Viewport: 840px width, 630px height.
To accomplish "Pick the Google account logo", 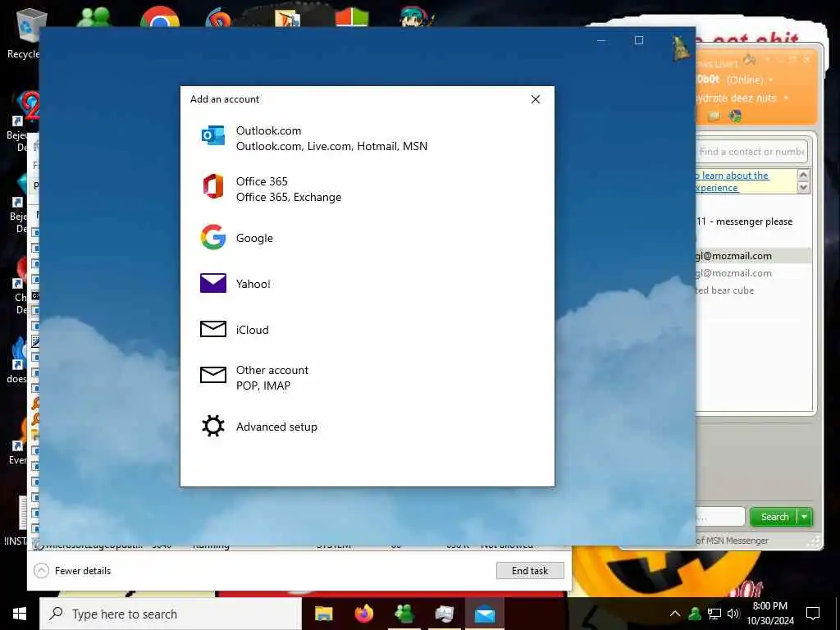I will tap(212, 237).
